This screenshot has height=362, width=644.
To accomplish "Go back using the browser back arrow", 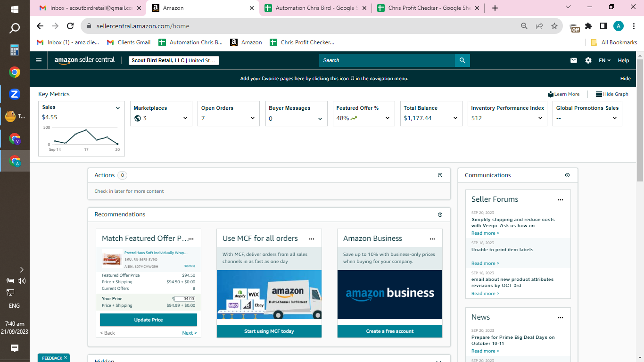I will pos(40,26).
